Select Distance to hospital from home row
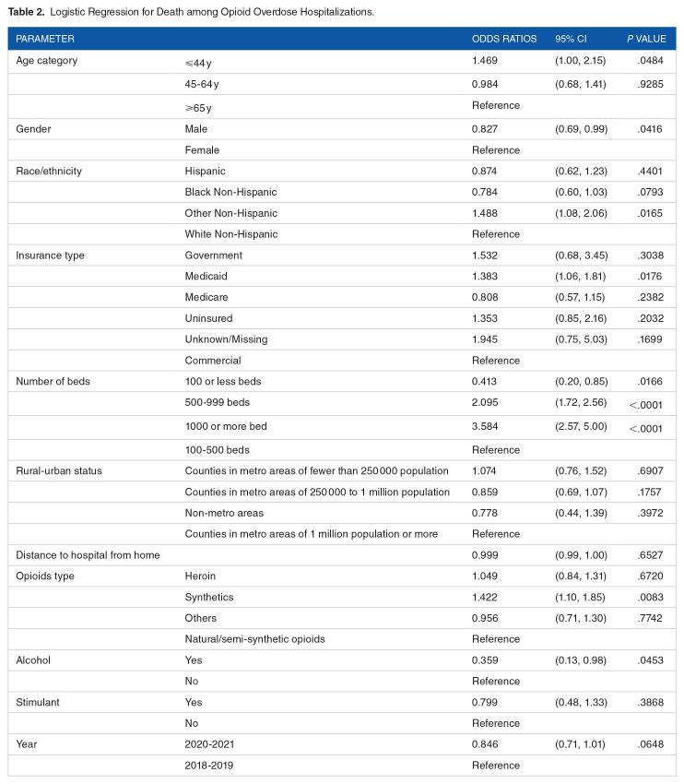Viewport: 684px width, 784px height. pyautogui.click(x=342, y=555)
